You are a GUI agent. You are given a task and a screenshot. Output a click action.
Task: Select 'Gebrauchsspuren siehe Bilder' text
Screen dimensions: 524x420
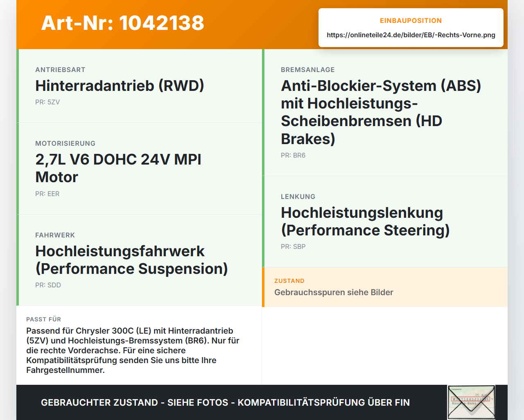point(334,292)
